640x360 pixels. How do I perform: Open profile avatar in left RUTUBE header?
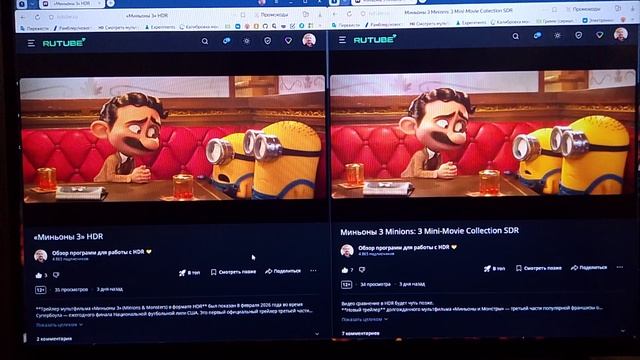coord(309,40)
